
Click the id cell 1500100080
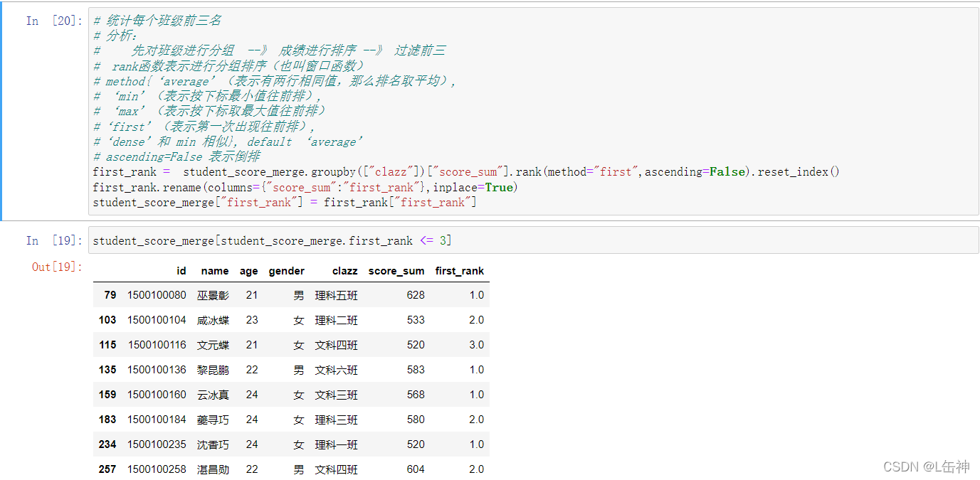point(157,295)
